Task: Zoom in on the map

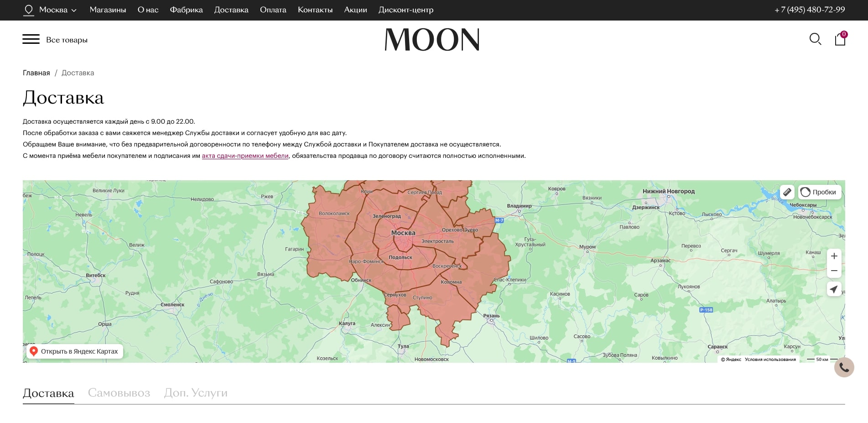Action: tap(834, 256)
